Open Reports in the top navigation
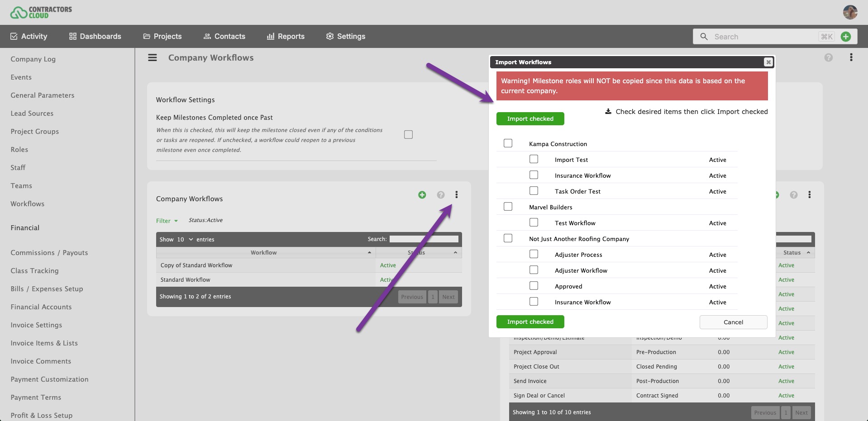868x421 pixels. pyautogui.click(x=286, y=36)
